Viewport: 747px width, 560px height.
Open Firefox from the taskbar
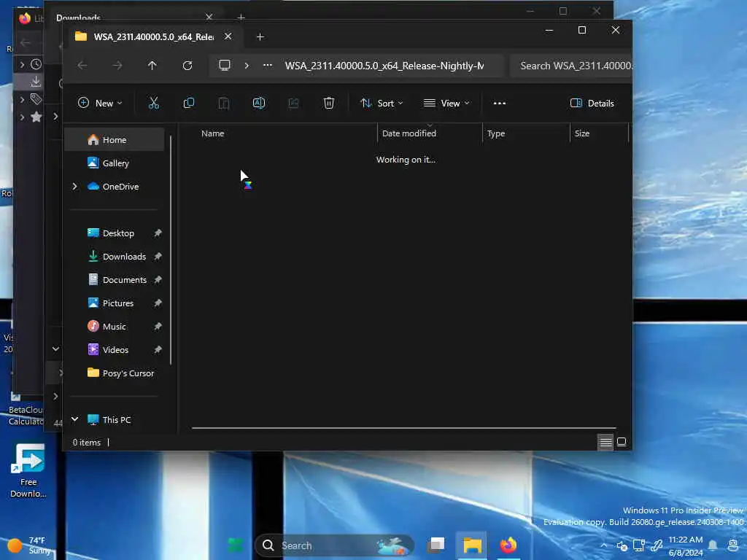coord(508,545)
